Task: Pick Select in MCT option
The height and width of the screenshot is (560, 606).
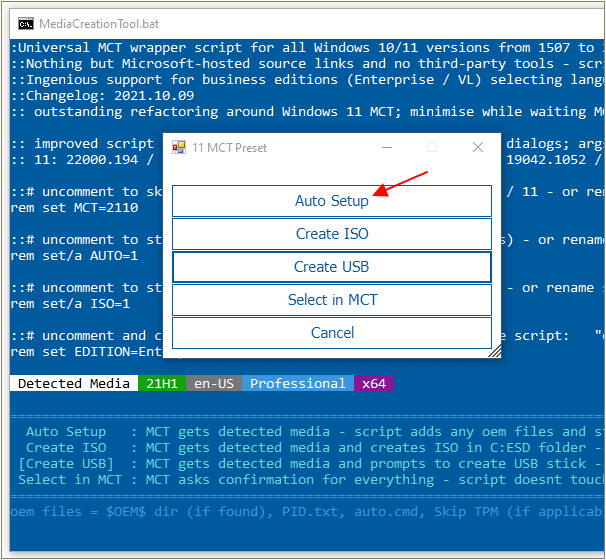Action: [x=332, y=300]
